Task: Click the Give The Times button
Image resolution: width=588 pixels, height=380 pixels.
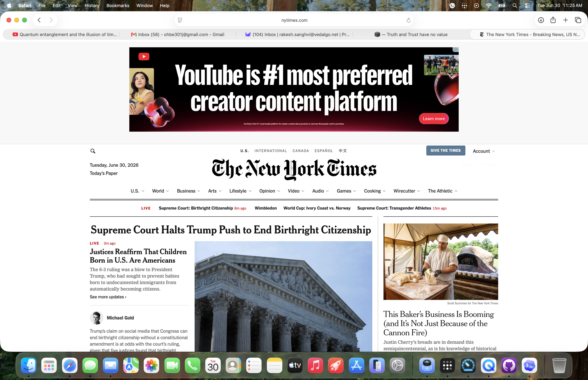Action: tap(446, 150)
